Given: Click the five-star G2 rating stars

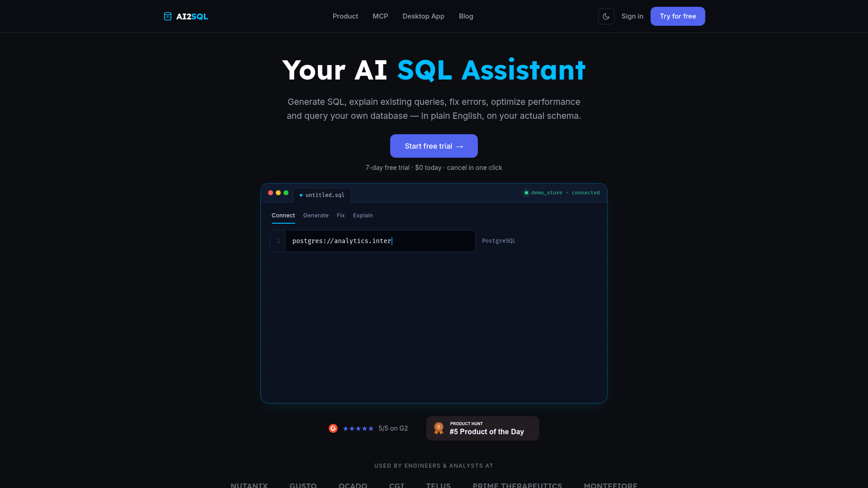Looking at the screenshot, I should (358, 428).
